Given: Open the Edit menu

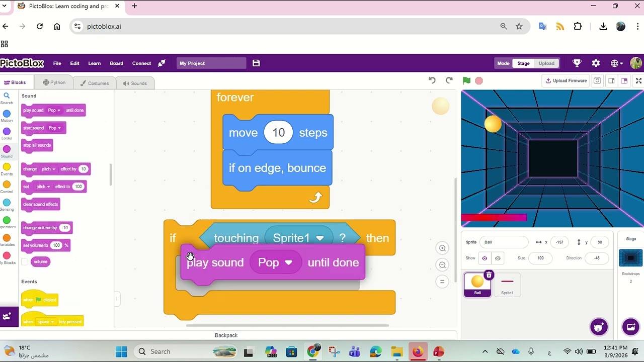Looking at the screenshot, I should click(x=74, y=63).
